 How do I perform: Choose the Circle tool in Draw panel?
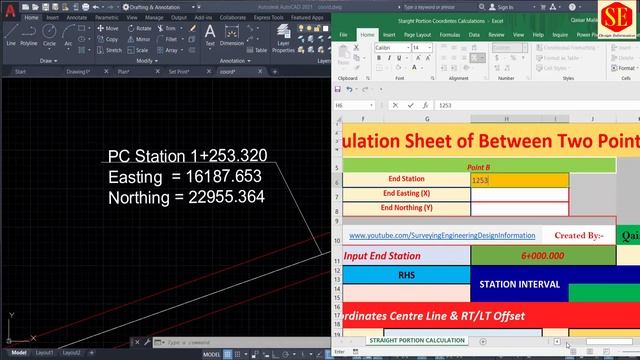coord(49,35)
